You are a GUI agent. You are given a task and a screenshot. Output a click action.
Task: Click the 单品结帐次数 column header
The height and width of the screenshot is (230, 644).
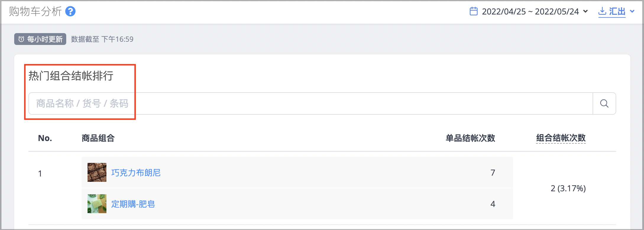click(x=470, y=138)
